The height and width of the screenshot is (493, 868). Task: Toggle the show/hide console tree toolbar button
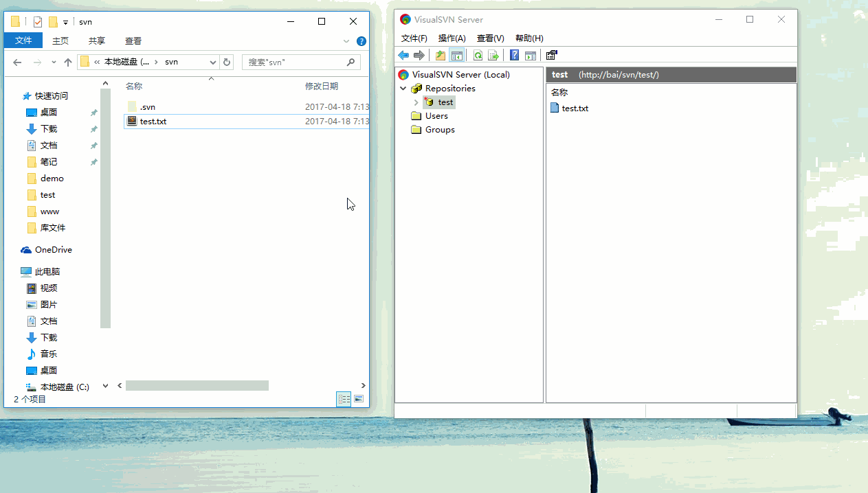[456, 55]
